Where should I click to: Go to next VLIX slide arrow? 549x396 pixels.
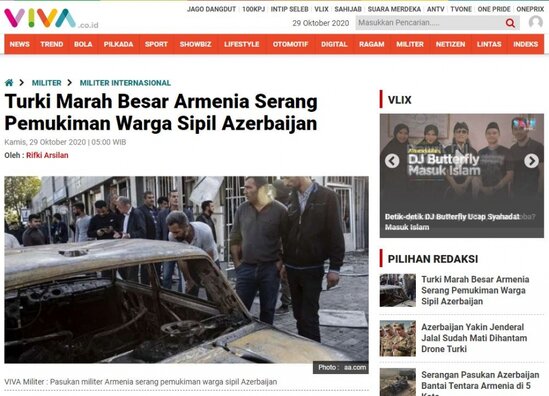click(x=531, y=161)
